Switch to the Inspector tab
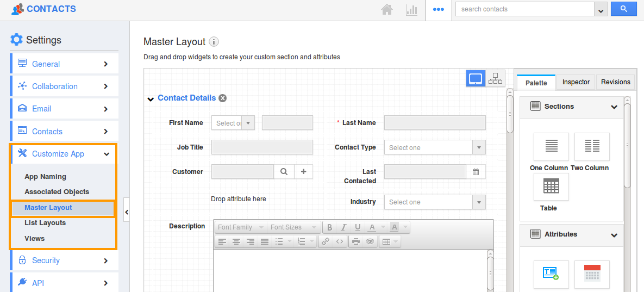The height and width of the screenshot is (292, 644). [x=576, y=82]
